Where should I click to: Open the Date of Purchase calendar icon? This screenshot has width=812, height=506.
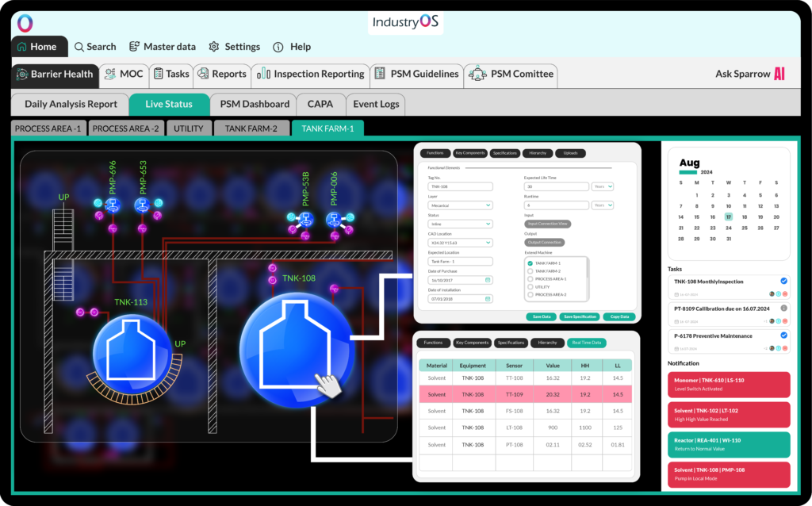488,280
